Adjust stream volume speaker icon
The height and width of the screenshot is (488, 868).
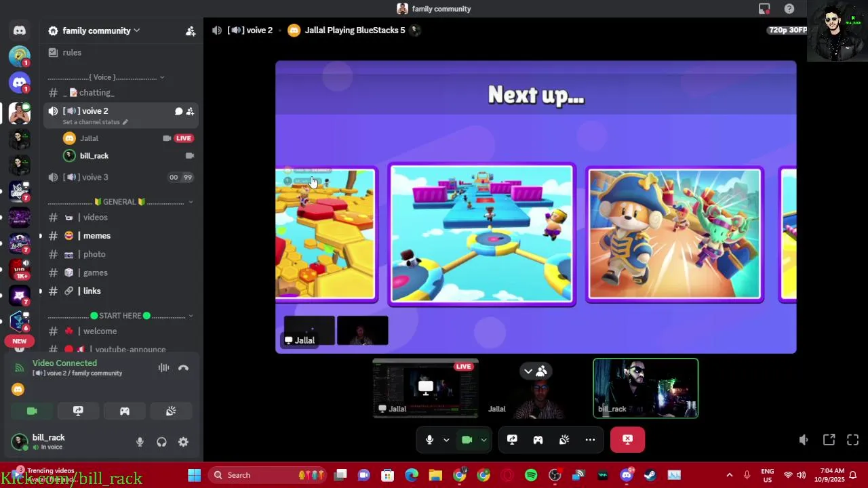[804, 440]
